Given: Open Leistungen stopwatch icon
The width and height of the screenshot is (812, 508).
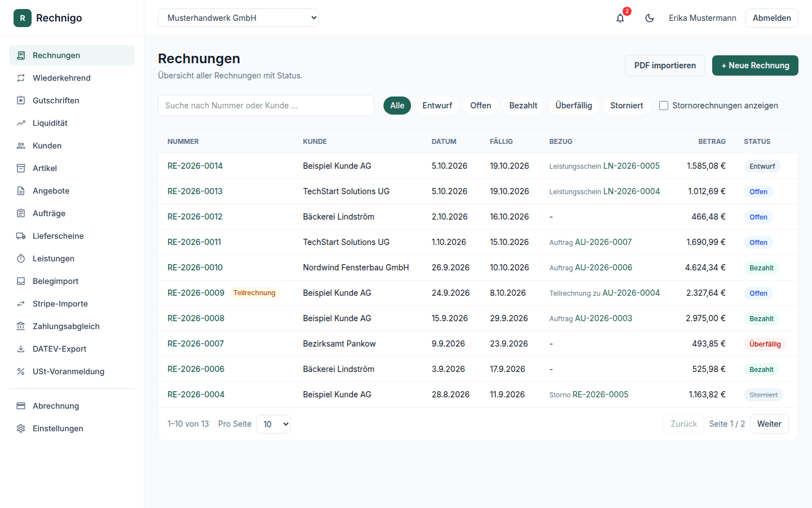Looking at the screenshot, I should (x=21, y=259).
